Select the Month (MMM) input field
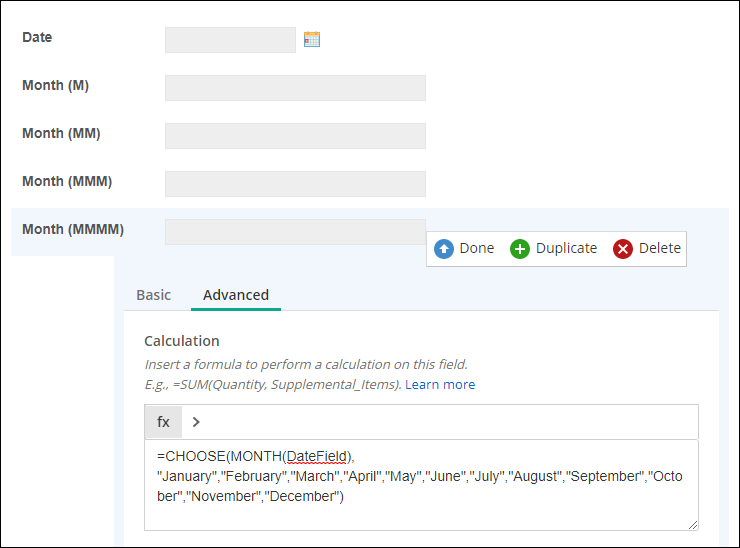 coord(295,184)
